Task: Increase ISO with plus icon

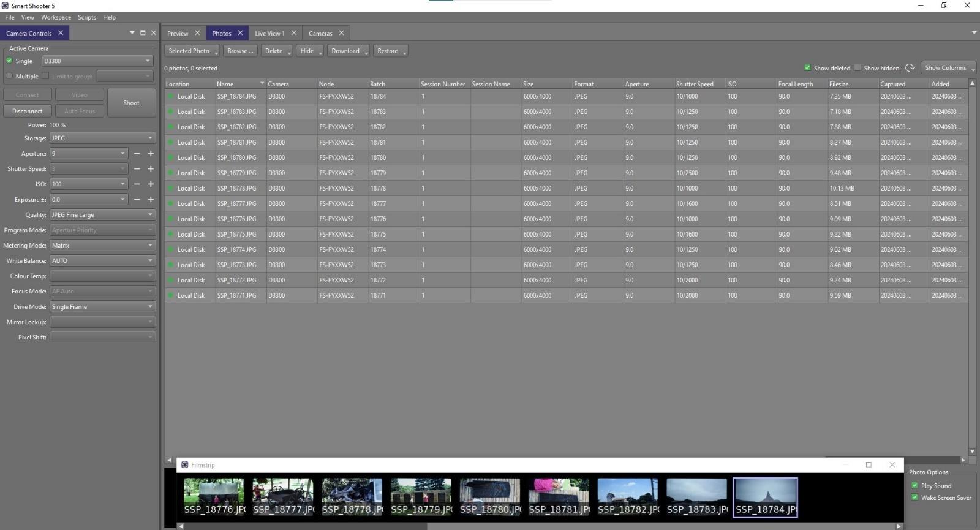Action: pyautogui.click(x=151, y=184)
